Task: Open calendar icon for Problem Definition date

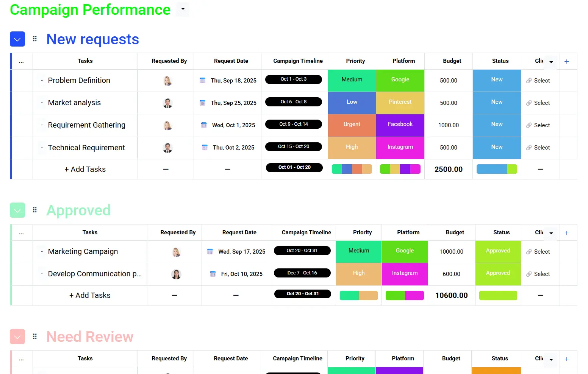Action: pyautogui.click(x=202, y=80)
